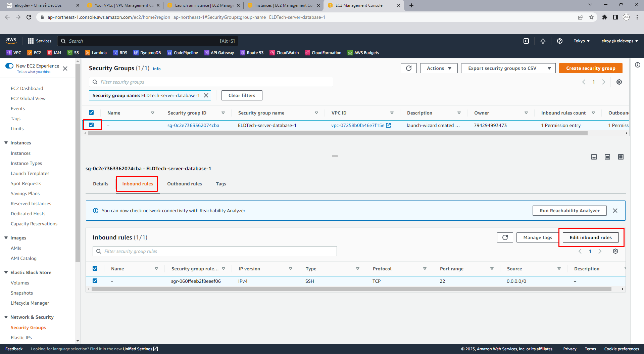Open the export options dropdown arrow
The height and width of the screenshot is (354, 644).
549,68
